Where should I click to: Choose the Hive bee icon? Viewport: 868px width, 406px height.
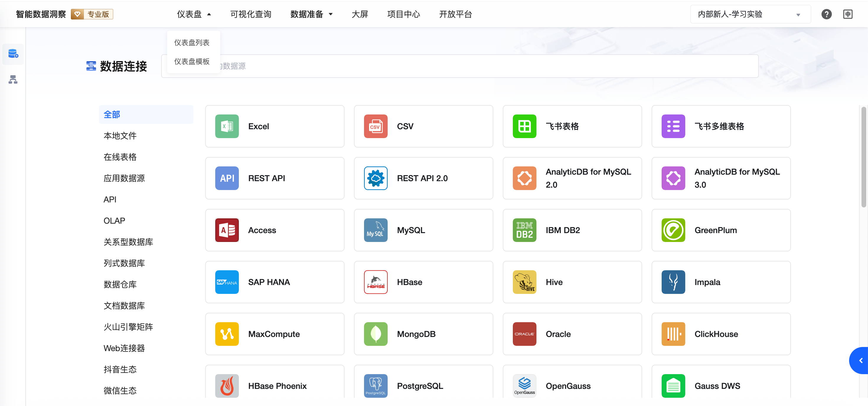coord(524,282)
